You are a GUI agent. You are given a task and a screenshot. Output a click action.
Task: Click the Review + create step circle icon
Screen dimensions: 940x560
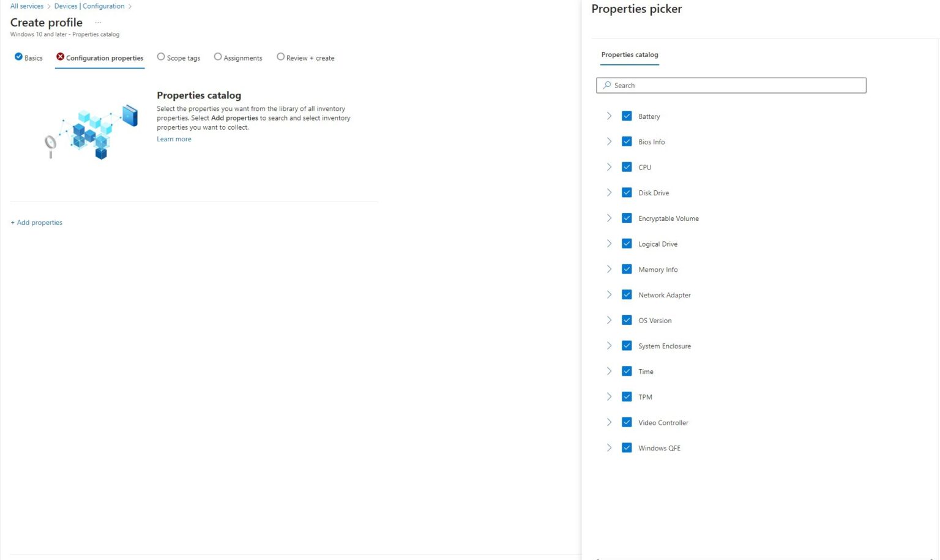[x=280, y=57]
